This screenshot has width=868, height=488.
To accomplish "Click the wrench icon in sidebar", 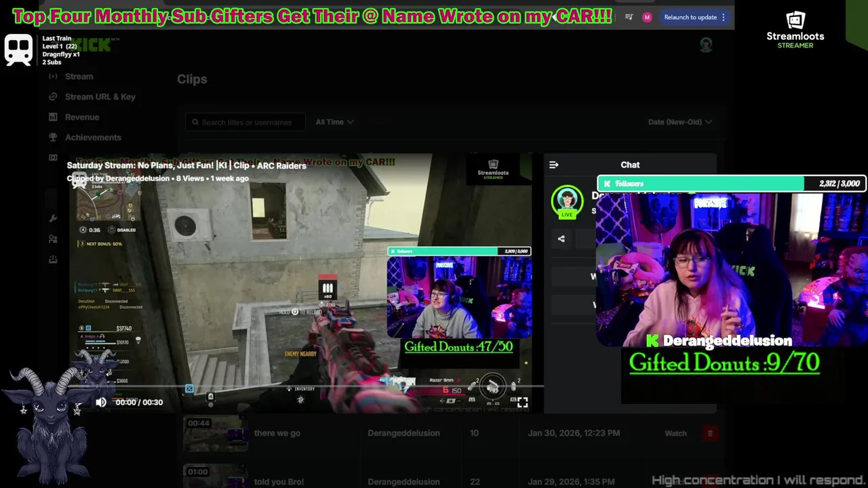I will 53,219.
